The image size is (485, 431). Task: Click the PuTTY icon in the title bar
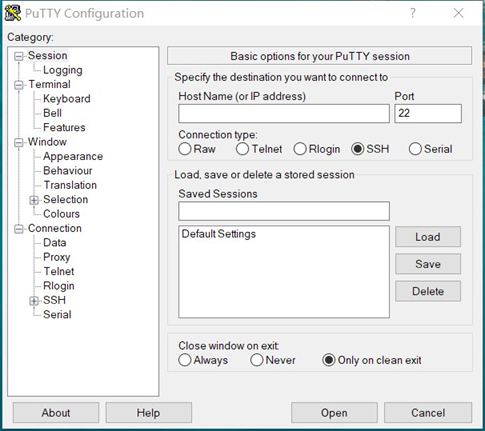[x=13, y=13]
